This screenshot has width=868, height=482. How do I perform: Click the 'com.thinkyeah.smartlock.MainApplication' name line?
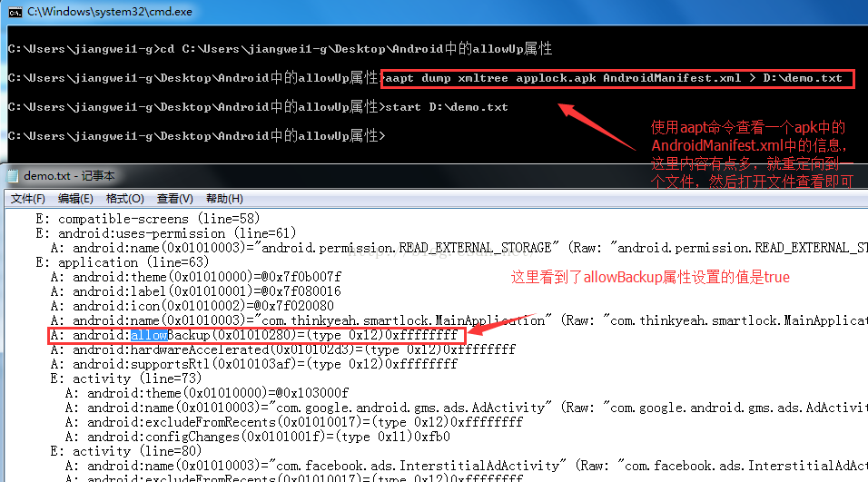pyautogui.click(x=459, y=320)
